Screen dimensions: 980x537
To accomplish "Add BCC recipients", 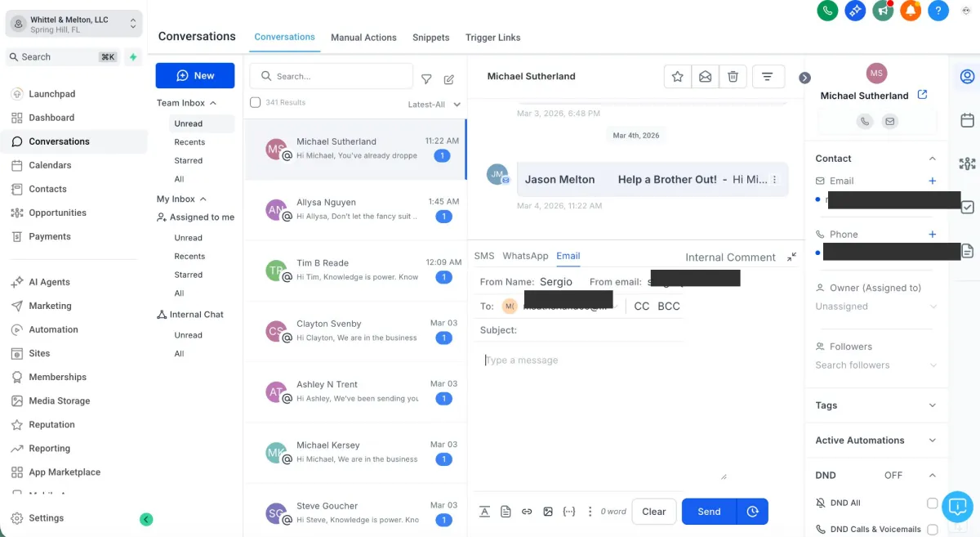I will pos(669,306).
